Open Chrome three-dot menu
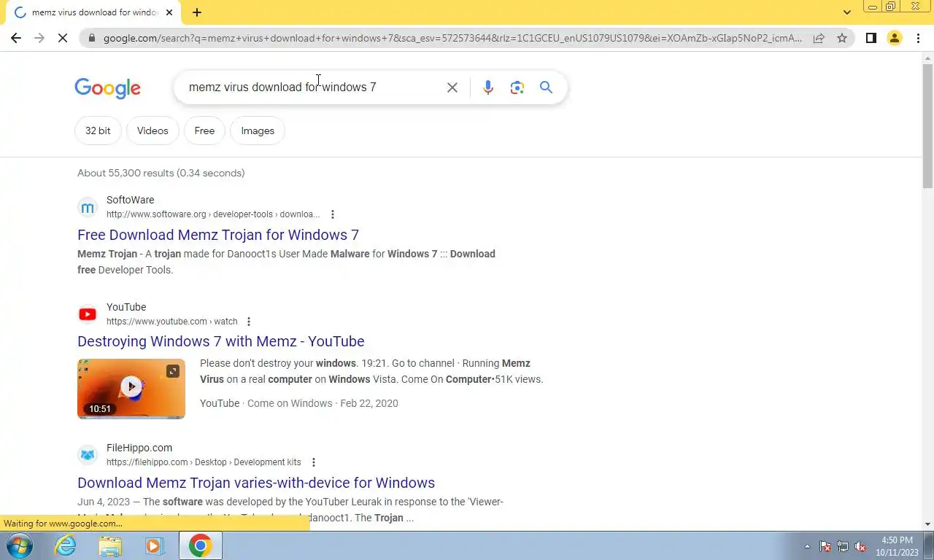 918,38
